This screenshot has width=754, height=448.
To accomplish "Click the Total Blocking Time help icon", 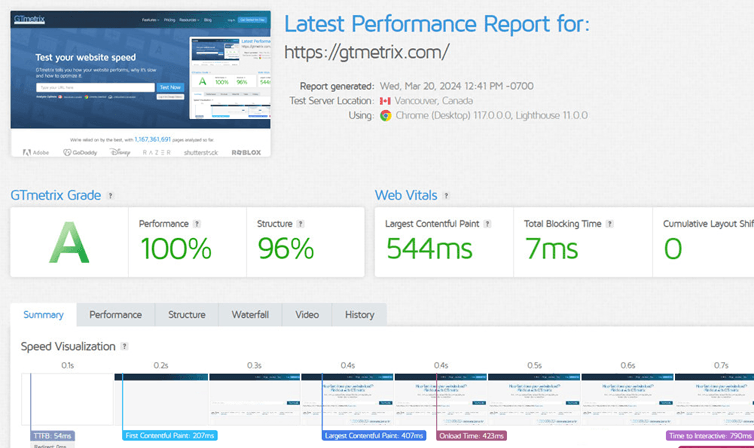I will click(x=608, y=224).
